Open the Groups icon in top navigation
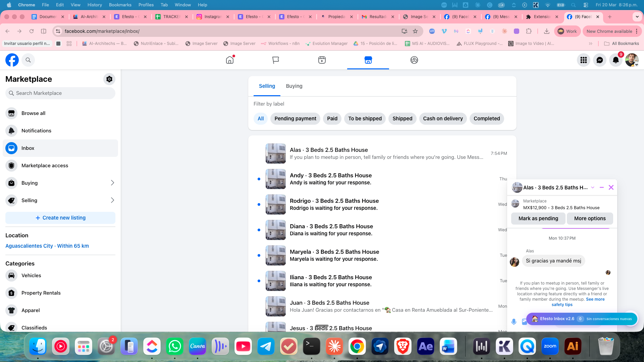644x362 pixels. (414, 60)
